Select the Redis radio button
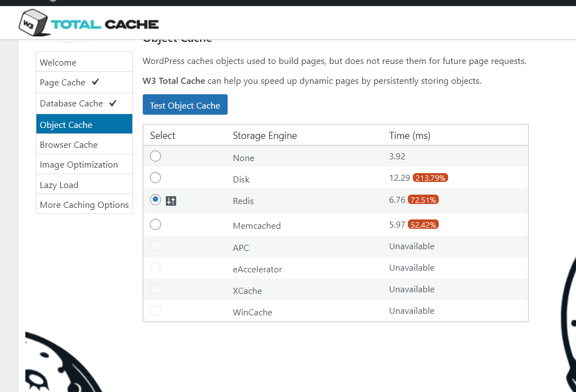 [x=155, y=200]
